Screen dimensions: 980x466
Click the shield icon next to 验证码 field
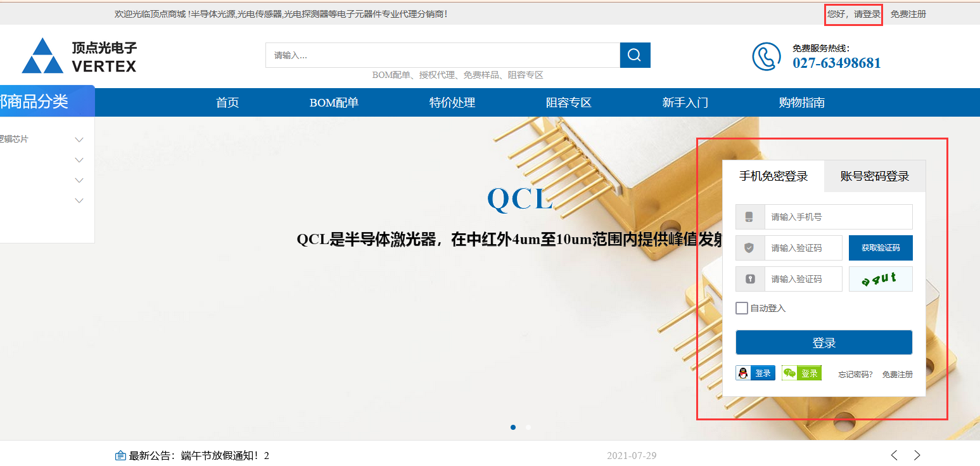pyautogui.click(x=749, y=247)
